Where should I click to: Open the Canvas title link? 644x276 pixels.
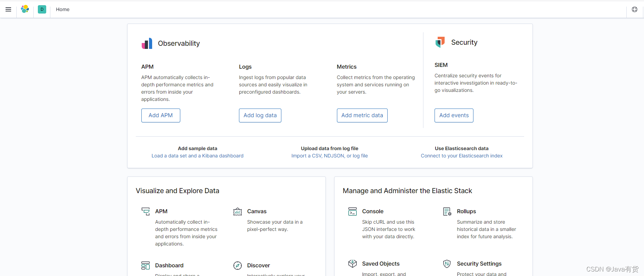[257, 211]
